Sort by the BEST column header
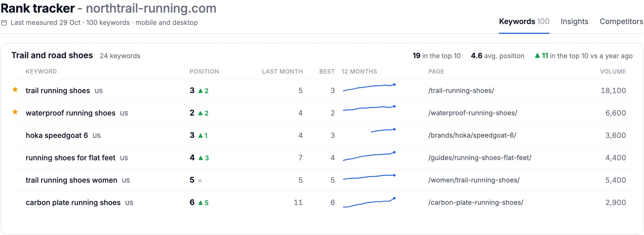 [x=327, y=72]
